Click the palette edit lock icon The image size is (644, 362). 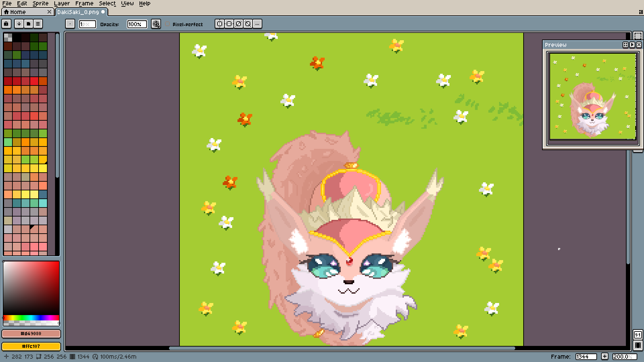[x=6, y=24]
